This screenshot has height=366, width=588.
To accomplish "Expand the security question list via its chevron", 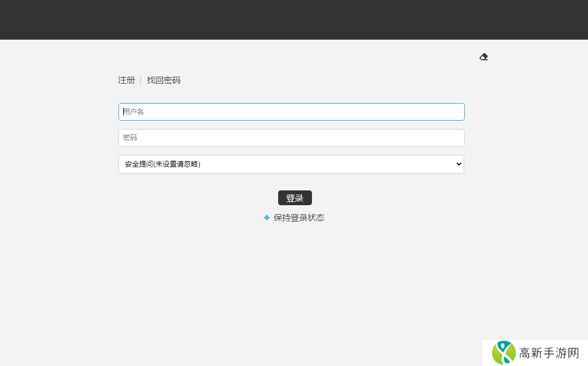I will click(458, 164).
